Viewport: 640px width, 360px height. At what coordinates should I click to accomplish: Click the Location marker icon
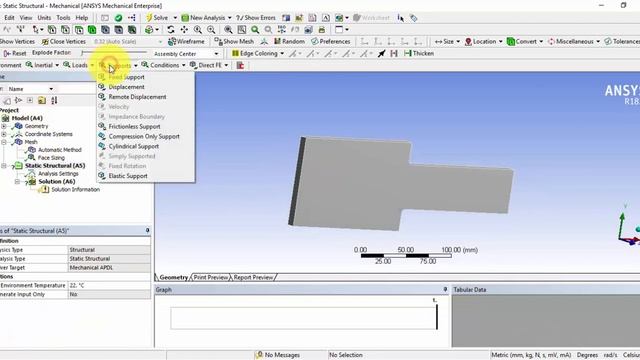click(468, 42)
